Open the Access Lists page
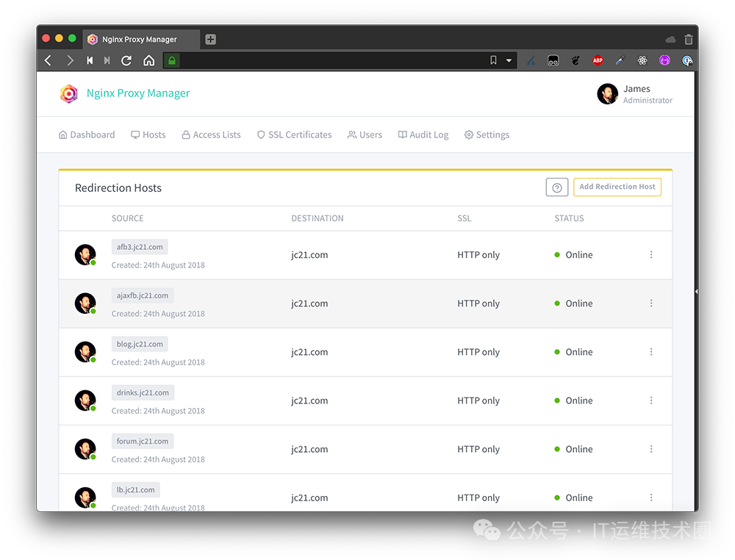Viewport: 735px width, 560px height. [212, 135]
